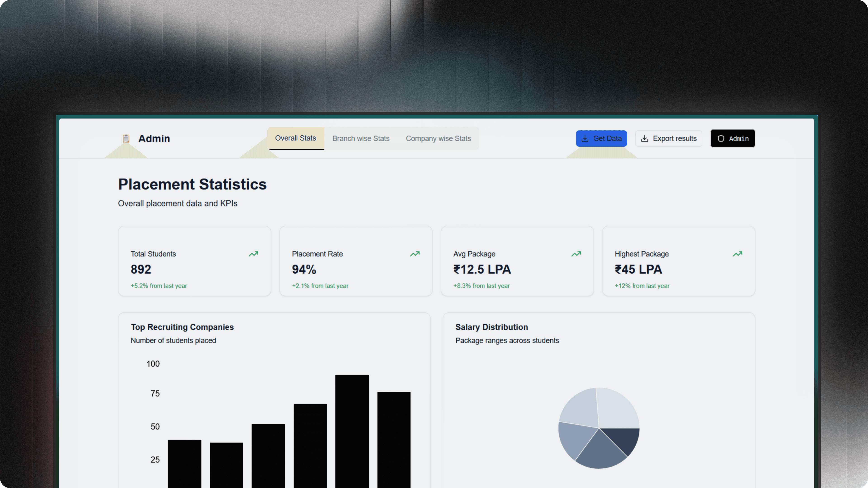The height and width of the screenshot is (488, 868).
Task: Click the shortest bar in the companies chart
Action: [x=226, y=465]
